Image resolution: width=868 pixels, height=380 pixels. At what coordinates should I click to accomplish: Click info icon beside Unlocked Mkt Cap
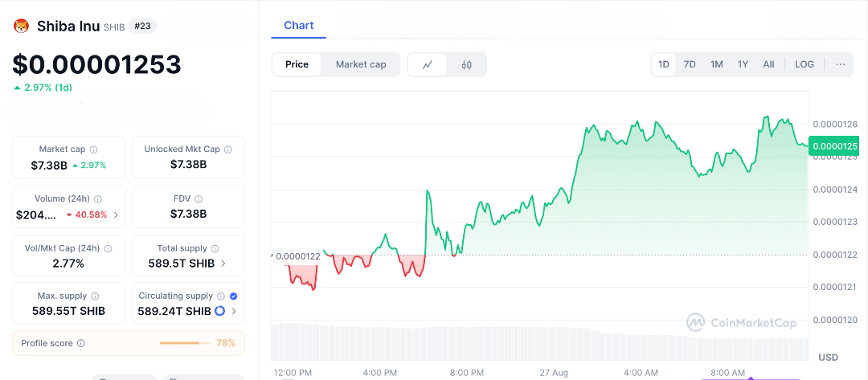[228, 149]
